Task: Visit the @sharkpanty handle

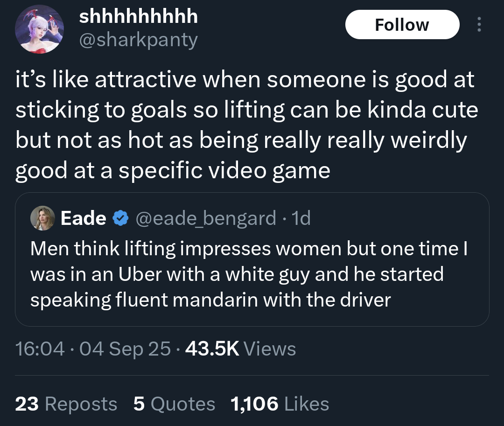Action: [138, 40]
